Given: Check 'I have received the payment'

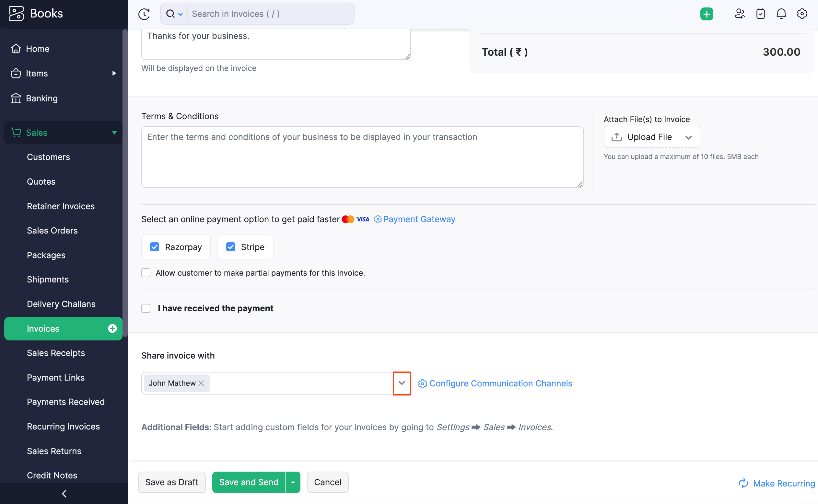Looking at the screenshot, I should tap(146, 308).
